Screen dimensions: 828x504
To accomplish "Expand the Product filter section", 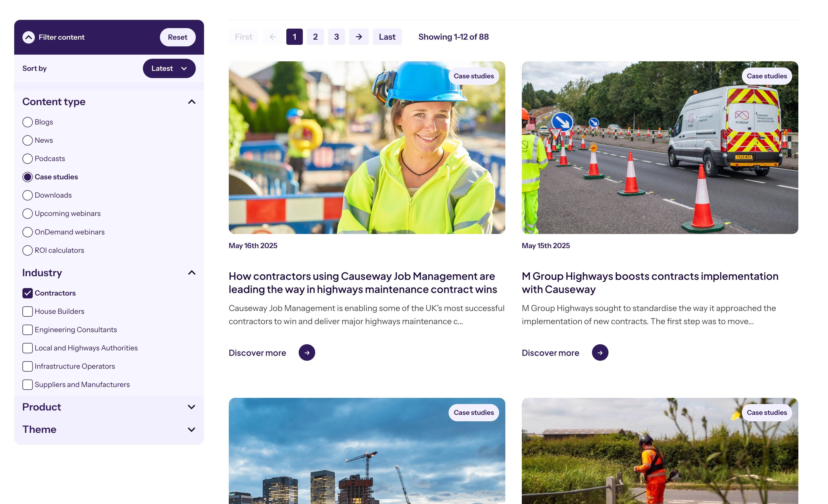I will pyautogui.click(x=192, y=407).
